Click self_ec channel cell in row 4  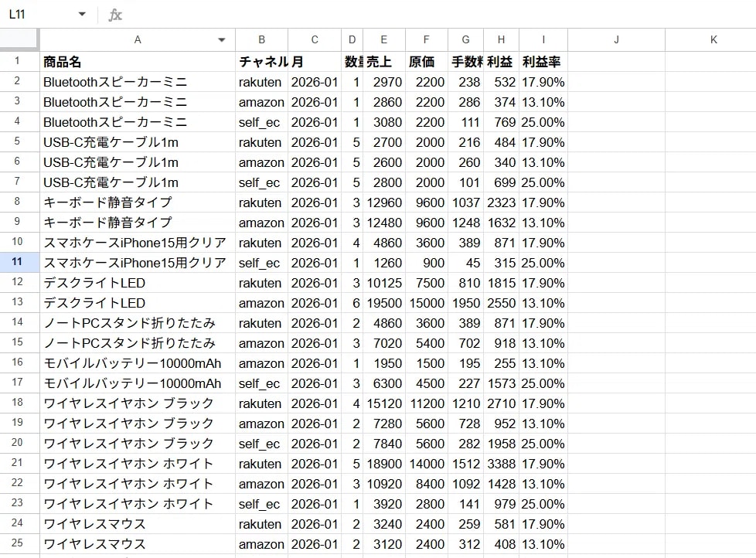click(x=262, y=122)
